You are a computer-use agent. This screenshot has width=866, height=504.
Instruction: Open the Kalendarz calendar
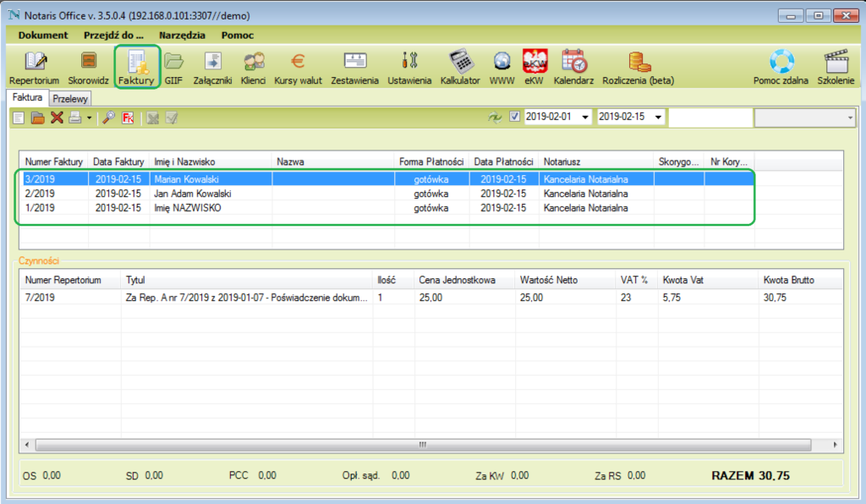click(574, 68)
